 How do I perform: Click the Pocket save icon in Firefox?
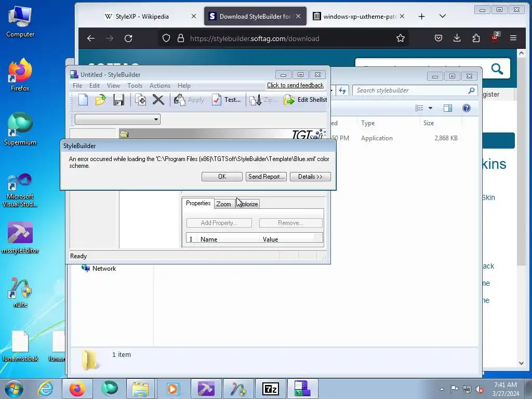(438, 38)
